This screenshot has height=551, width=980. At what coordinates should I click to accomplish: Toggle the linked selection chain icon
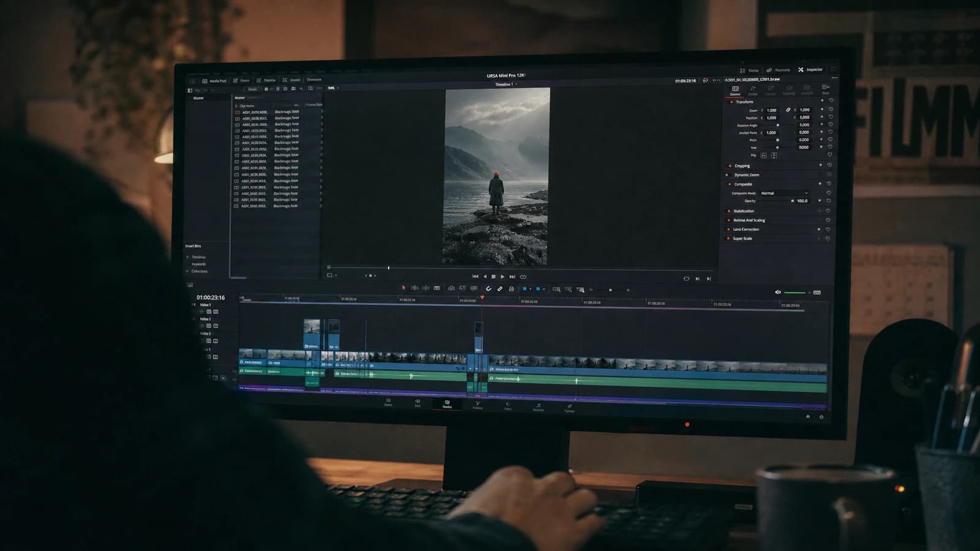click(500, 289)
